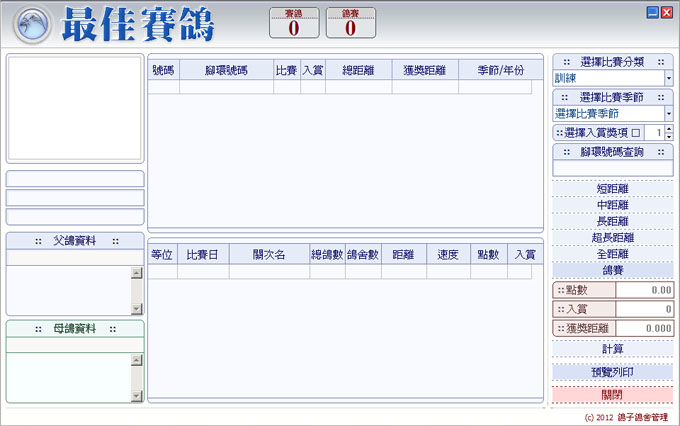The height and width of the screenshot is (426, 680).
Task: Minimize the window with blue button
Action: (653, 12)
